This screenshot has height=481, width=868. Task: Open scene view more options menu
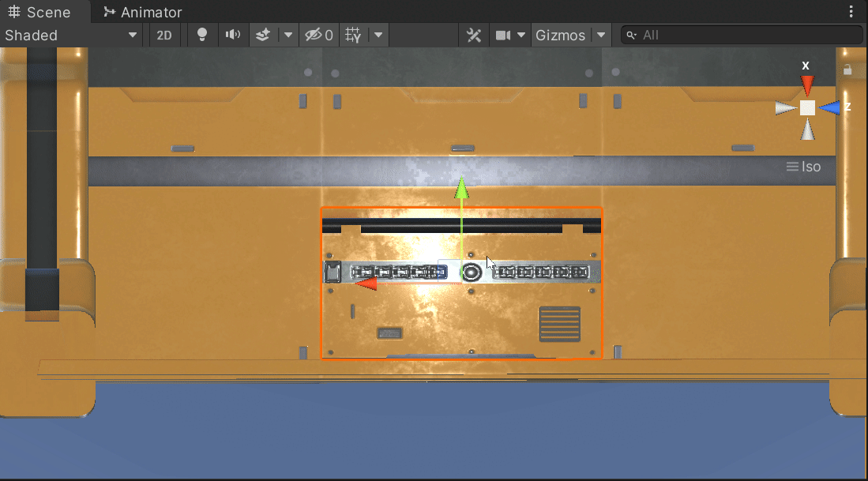click(851, 12)
